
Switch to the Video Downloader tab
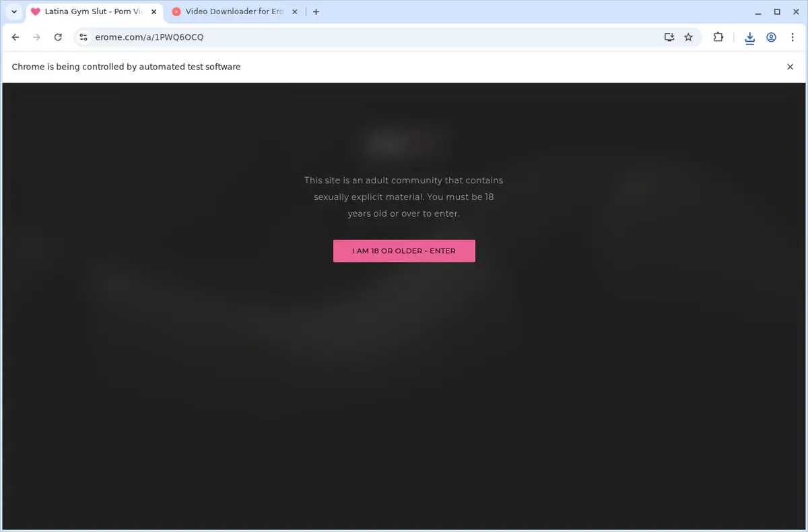(x=234, y=11)
